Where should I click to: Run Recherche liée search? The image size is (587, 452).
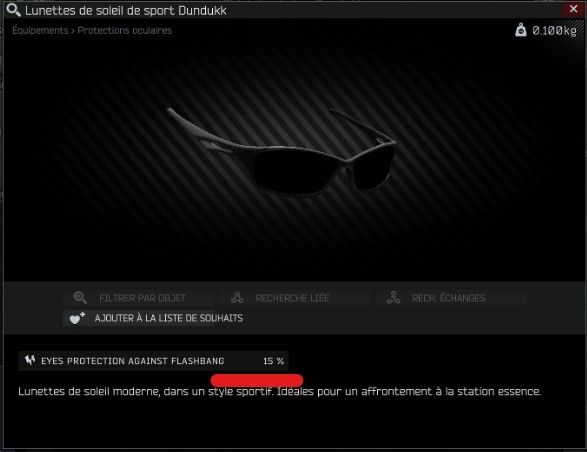292,298
